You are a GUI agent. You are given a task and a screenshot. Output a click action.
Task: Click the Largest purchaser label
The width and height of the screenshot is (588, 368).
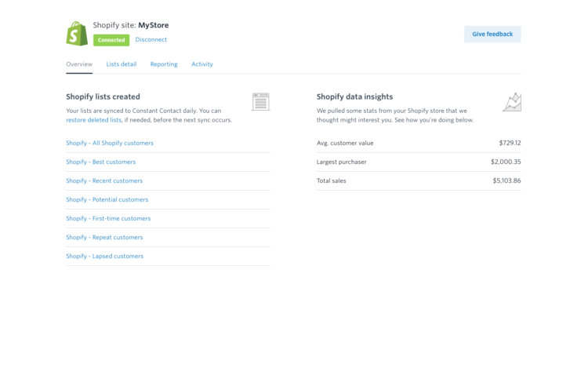tap(342, 162)
